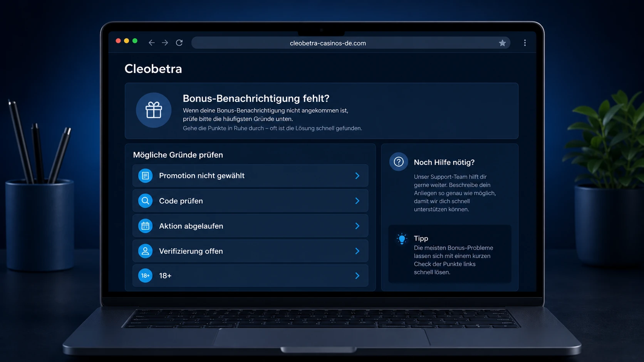Click the yellow minimize window dot
644x362 pixels.
point(126,41)
